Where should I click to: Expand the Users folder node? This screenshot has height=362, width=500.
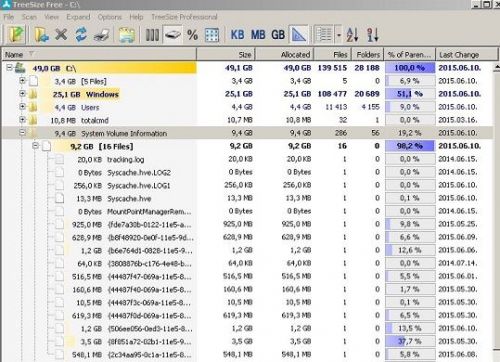pyautogui.click(x=22, y=107)
